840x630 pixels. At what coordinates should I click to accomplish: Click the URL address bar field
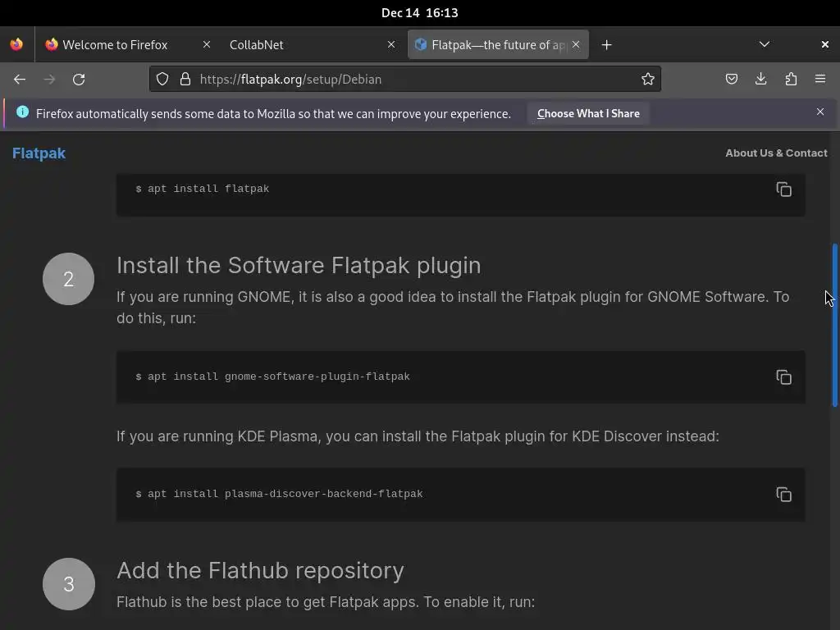click(410, 79)
